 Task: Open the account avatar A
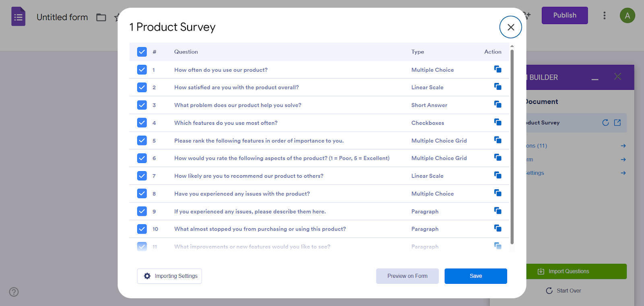(x=627, y=16)
